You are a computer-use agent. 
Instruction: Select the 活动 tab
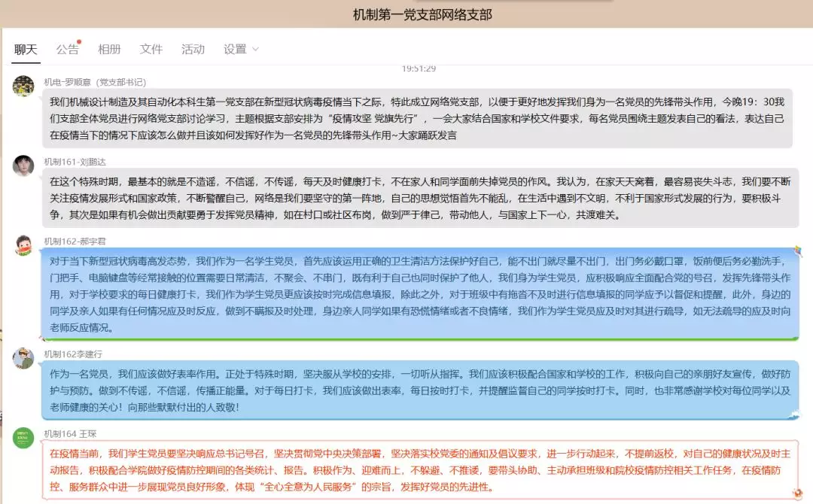[193, 48]
